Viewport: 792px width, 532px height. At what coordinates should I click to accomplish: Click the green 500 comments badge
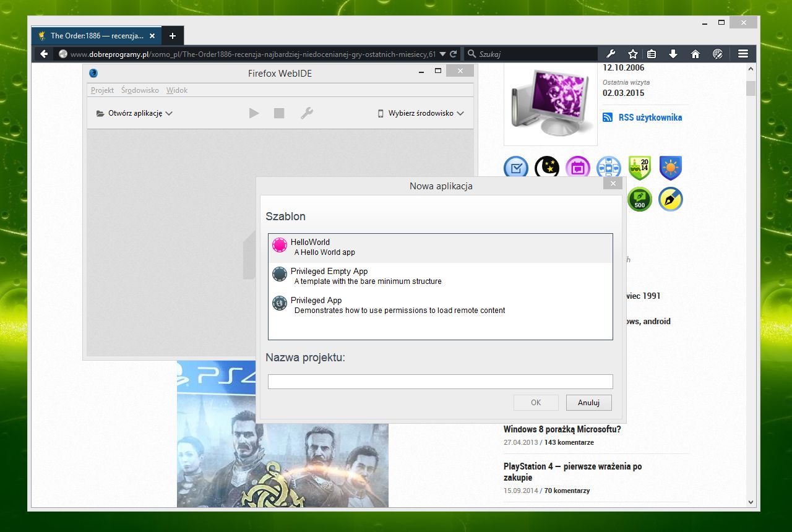640,199
